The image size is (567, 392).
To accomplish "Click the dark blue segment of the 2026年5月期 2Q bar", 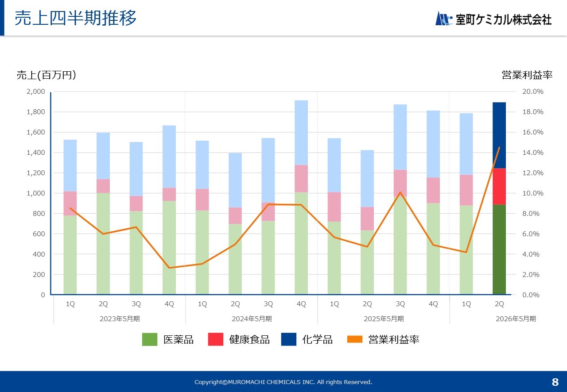I will [x=499, y=135].
